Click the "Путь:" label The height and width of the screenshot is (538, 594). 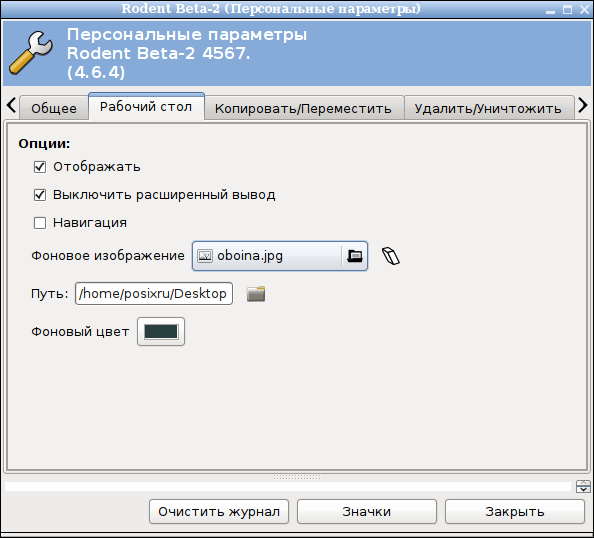50,294
